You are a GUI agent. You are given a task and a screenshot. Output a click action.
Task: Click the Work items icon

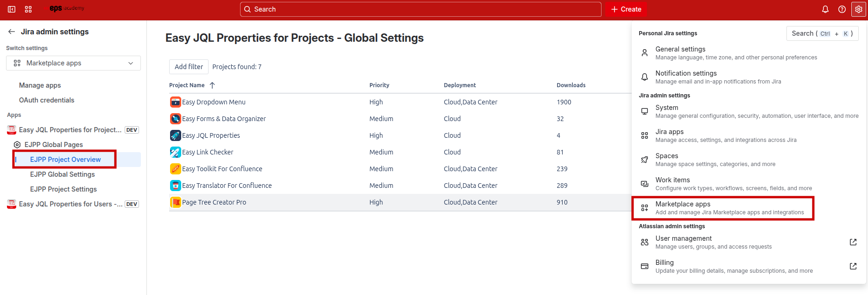645,184
